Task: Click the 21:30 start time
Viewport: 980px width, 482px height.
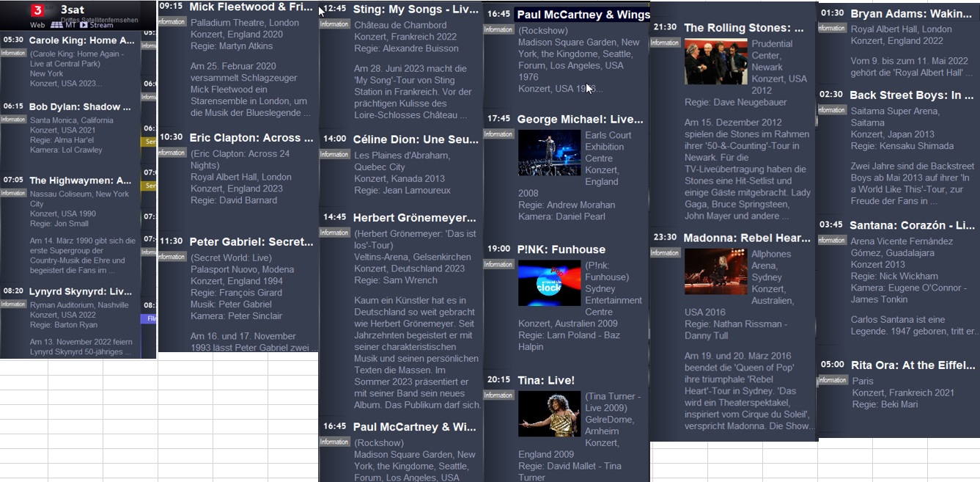Action: pyautogui.click(x=665, y=27)
